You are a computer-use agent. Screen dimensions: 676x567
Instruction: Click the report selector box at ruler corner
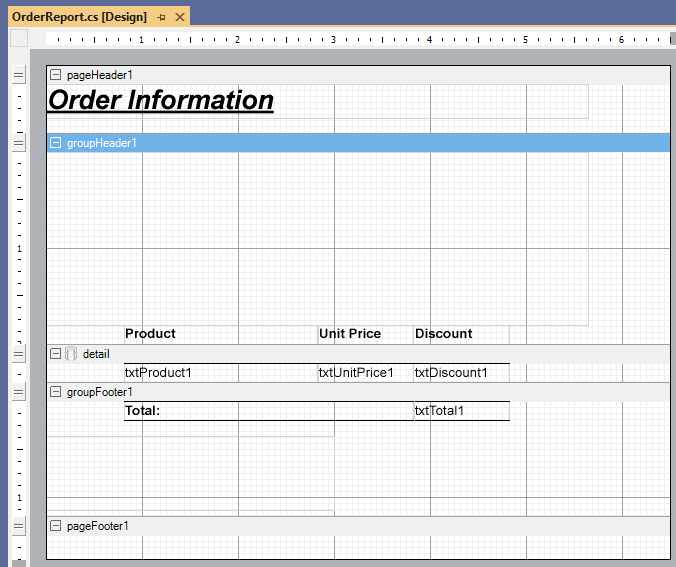pos(19,38)
